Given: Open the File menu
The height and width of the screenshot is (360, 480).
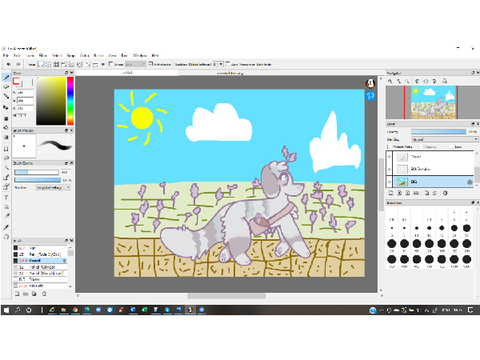Looking at the screenshot, I should point(6,55).
